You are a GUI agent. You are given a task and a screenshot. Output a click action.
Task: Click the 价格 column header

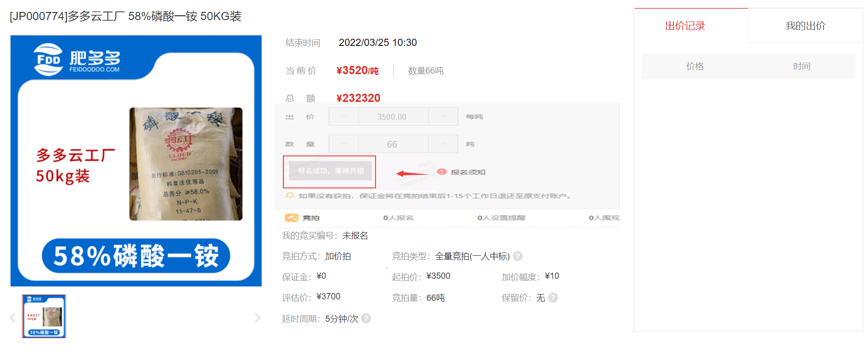[695, 66]
